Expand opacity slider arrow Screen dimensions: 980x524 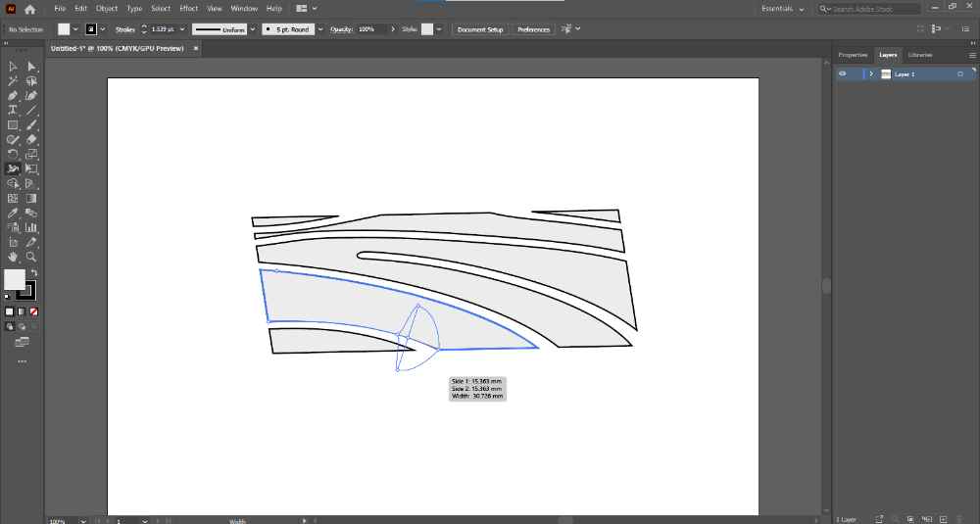pyautogui.click(x=393, y=29)
